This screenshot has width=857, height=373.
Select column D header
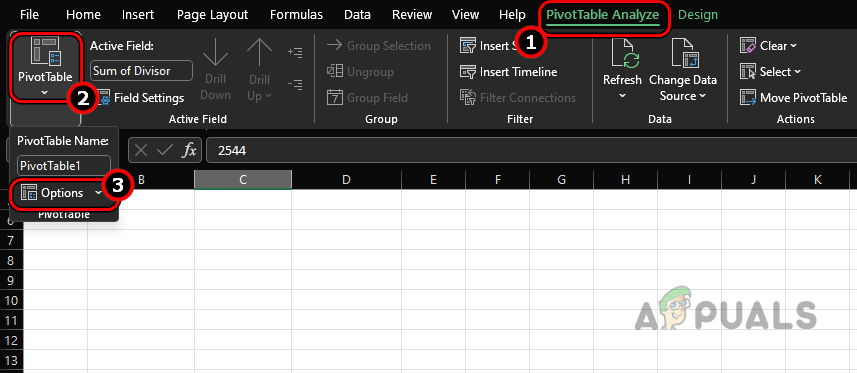(x=346, y=179)
